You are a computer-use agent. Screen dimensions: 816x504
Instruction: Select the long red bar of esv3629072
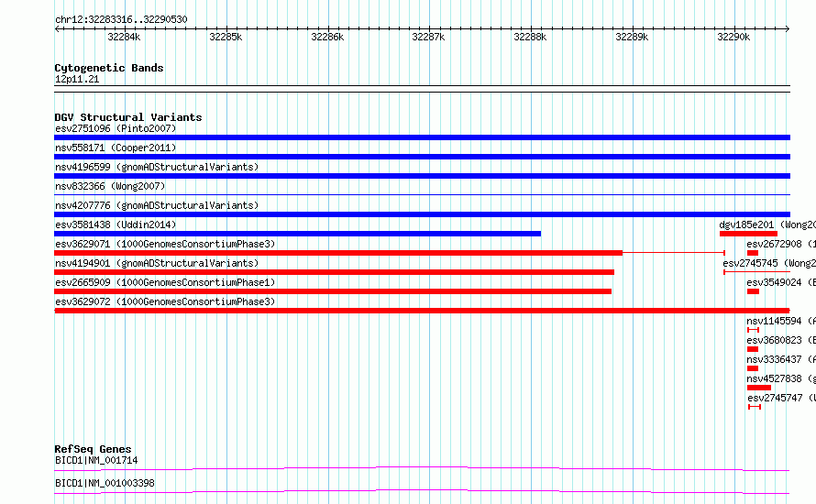422,311
